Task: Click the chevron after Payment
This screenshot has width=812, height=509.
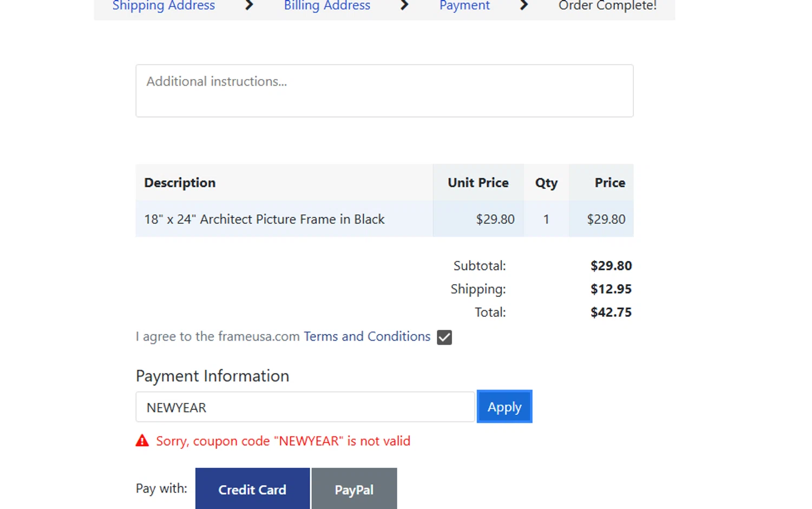Action: [523, 5]
